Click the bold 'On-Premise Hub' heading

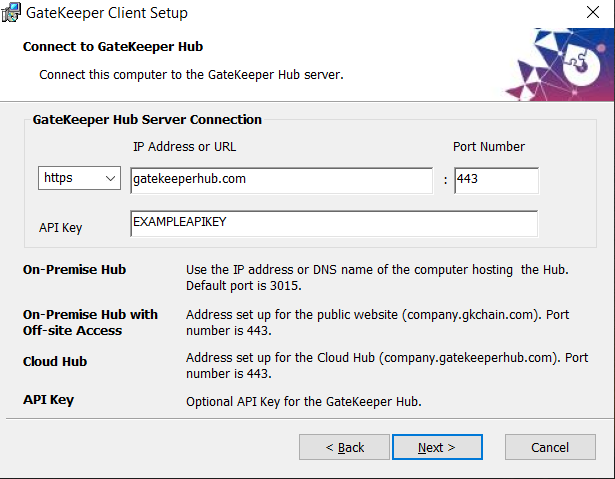(x=74, y=270)
